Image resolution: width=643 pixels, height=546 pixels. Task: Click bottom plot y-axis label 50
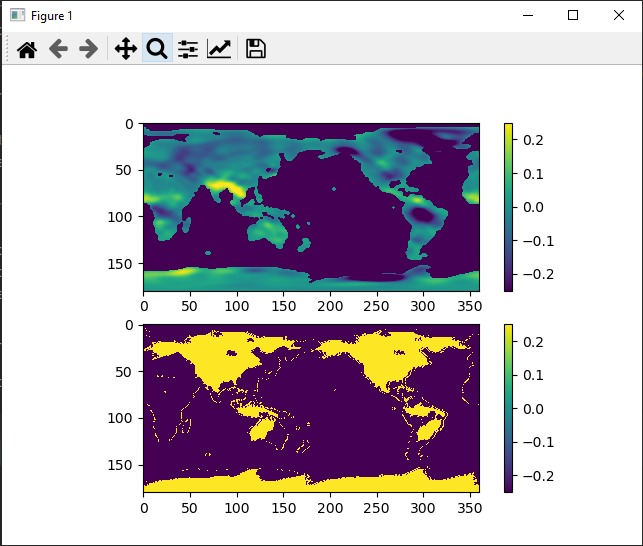(123, 372)
